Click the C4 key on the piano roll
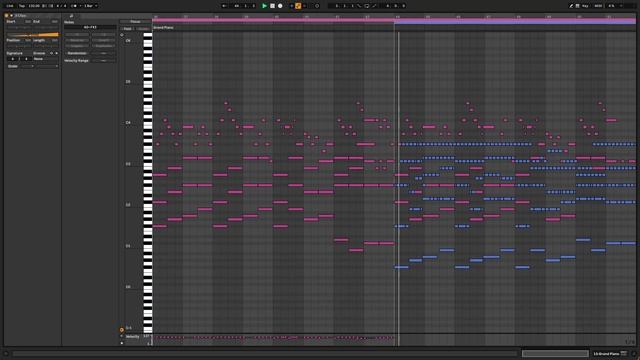Viewport: 640px width, 360px height. [148, 122]
